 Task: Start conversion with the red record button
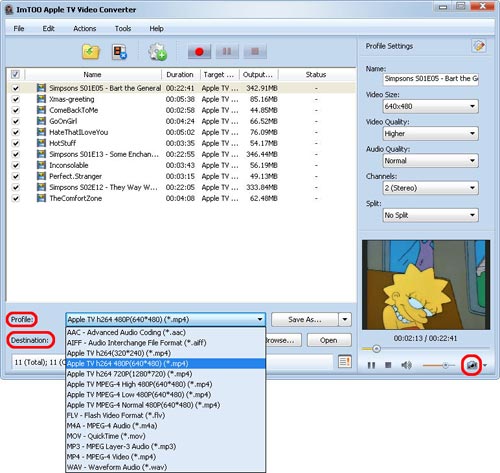click(x=199, y=52)
